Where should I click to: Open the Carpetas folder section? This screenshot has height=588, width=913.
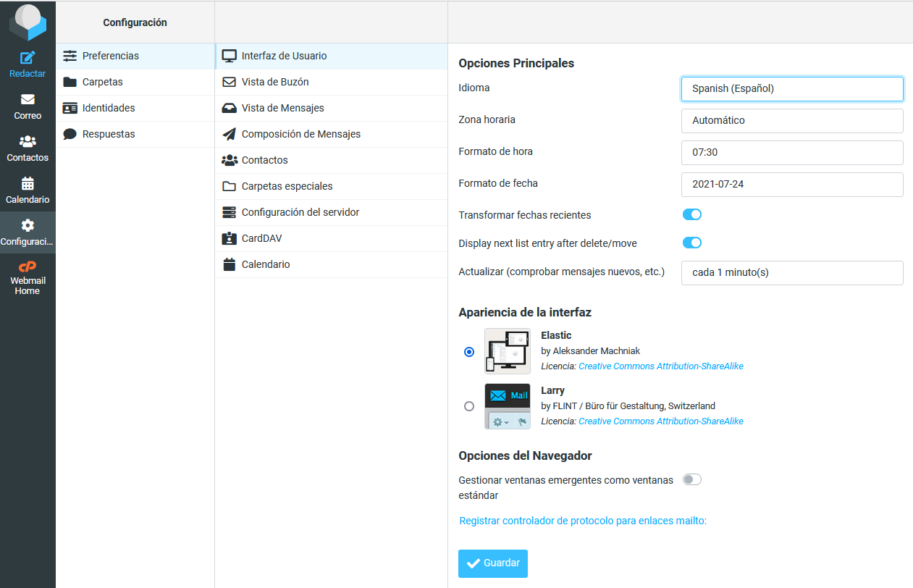point(102,82)
